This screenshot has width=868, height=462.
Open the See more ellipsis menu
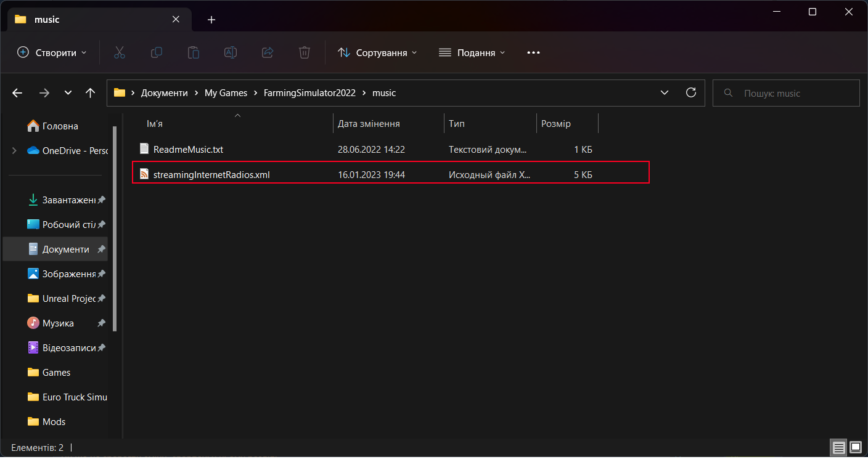tap(533, 52)
